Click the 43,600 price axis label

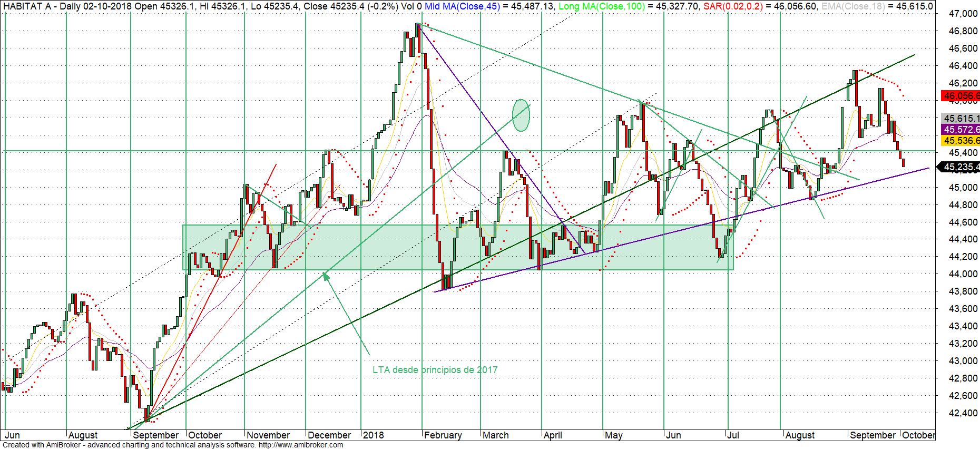[963, 309]
